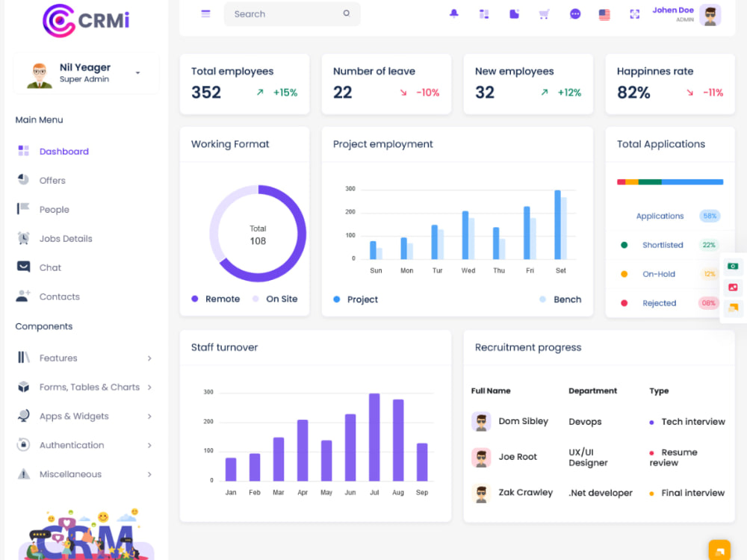Image resolution: width=747 pixels, height=560 pixels.
Task: Click the CRMi logo
Action: pyautogui.click(x=86, y=20)
